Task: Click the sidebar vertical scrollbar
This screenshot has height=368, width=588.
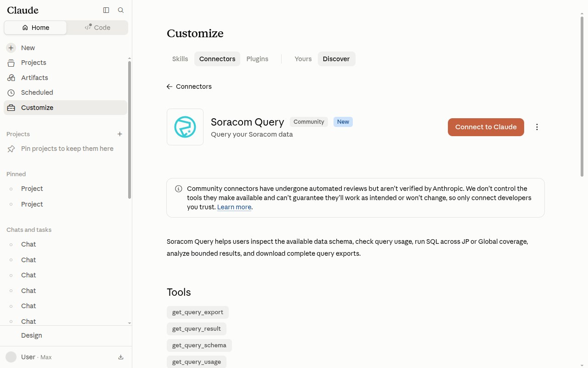Action: [x=130, y=130]
